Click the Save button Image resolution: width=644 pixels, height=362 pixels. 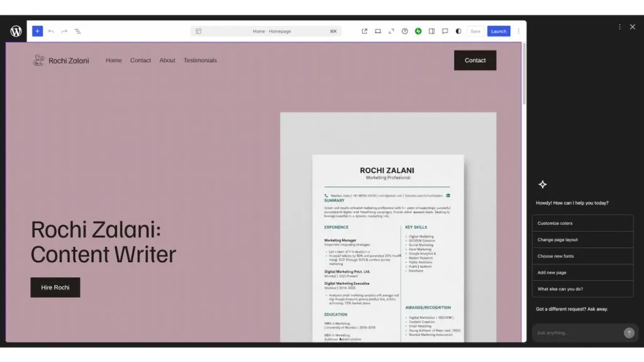coord(475,31)
